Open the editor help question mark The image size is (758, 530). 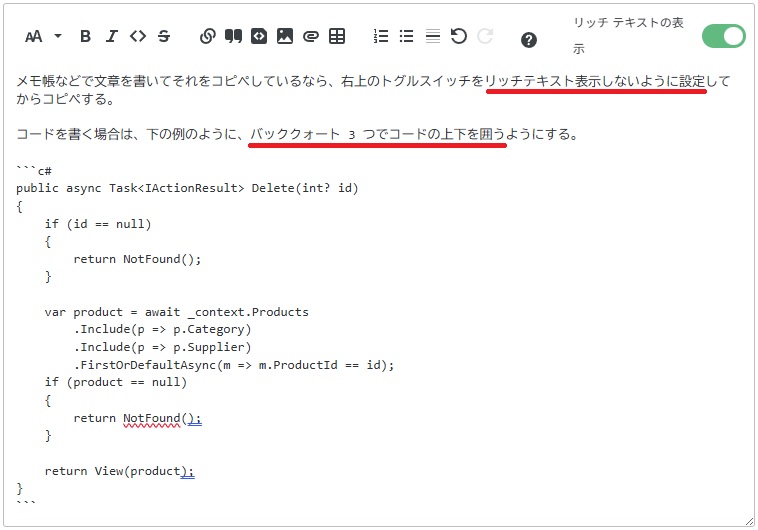529,40
